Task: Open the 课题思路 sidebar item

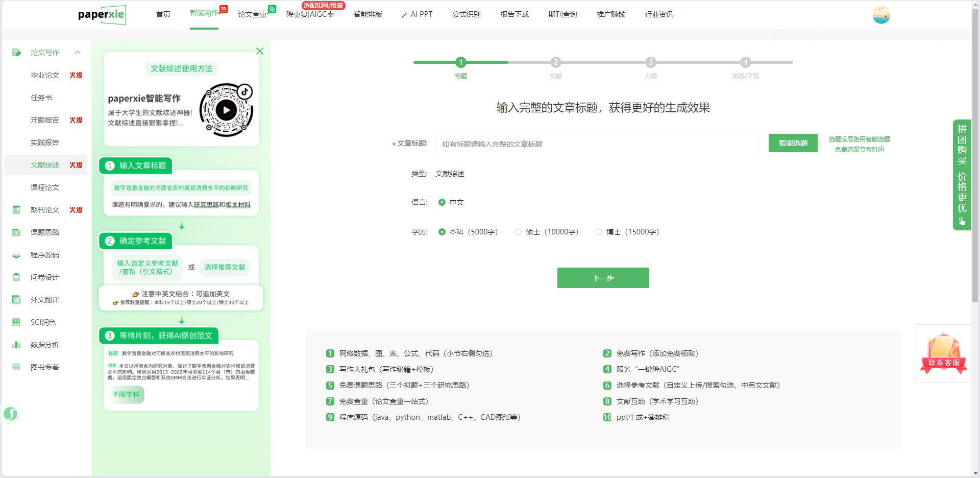Action: 45,232
